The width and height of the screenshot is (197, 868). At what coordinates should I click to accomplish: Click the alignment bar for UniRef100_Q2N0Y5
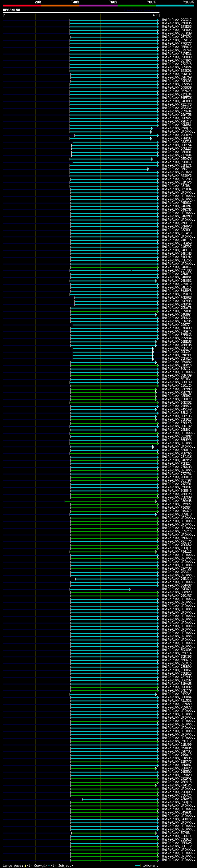(x=120, y=799)
